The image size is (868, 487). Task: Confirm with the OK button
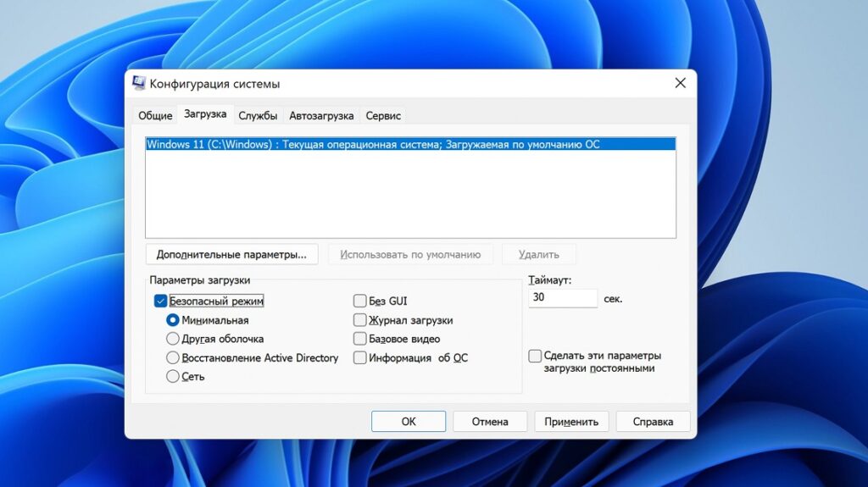[x=409, y=421]
